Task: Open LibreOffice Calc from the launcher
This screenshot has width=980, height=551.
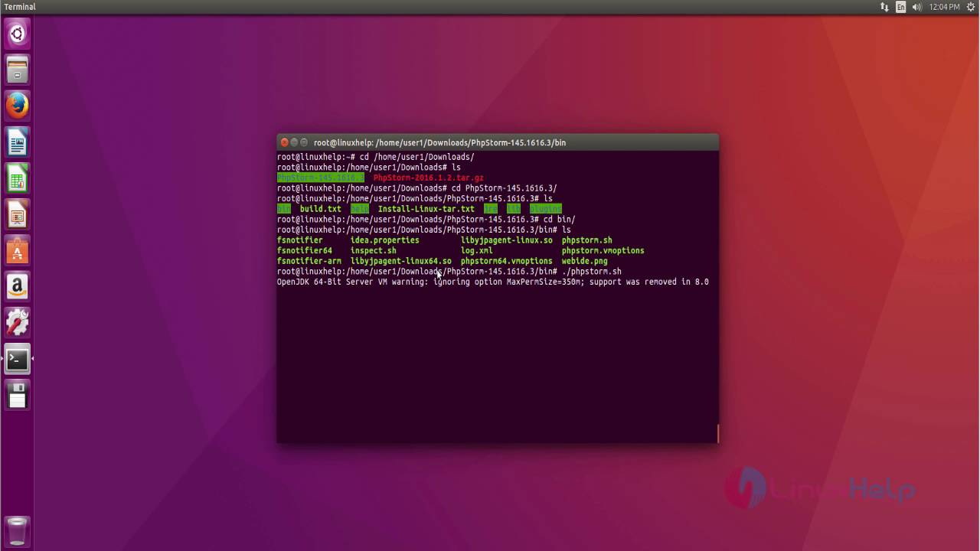Action: [17, 178]
